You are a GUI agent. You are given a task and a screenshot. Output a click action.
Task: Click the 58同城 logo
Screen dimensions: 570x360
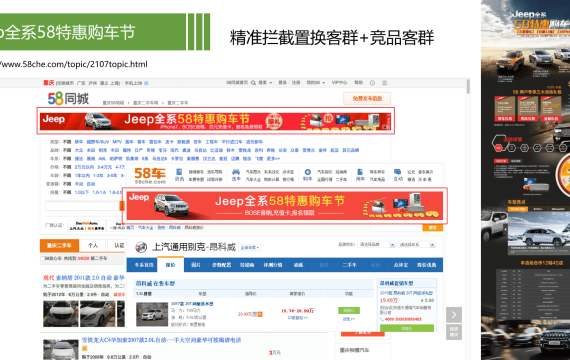click(68, 98)
